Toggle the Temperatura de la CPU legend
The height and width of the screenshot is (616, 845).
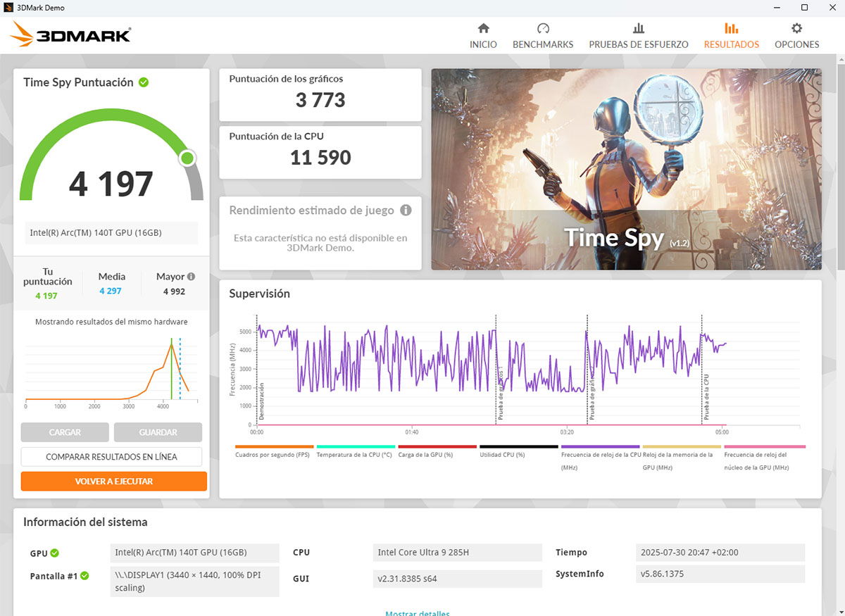click(x=356, y=451)
